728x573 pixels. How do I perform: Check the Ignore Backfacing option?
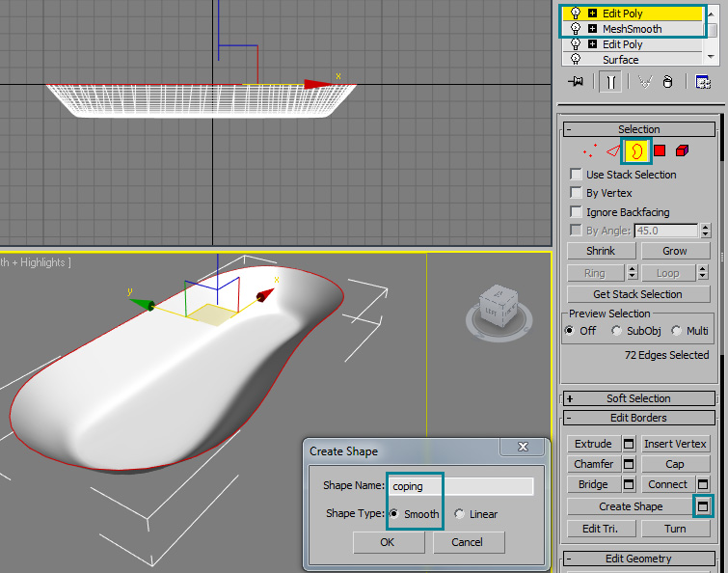(576, 212)
